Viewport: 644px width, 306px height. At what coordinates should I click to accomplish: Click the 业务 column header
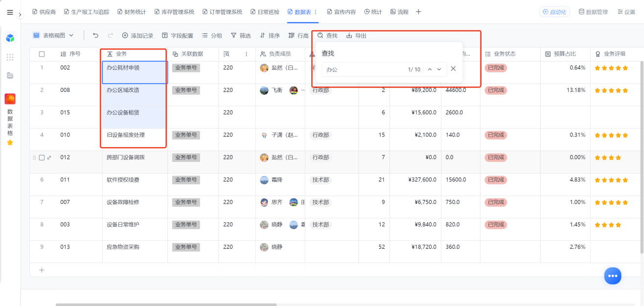coord(135,54)
